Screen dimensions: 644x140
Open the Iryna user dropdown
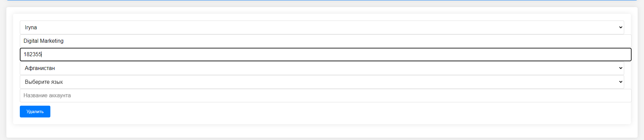(322, 27)
